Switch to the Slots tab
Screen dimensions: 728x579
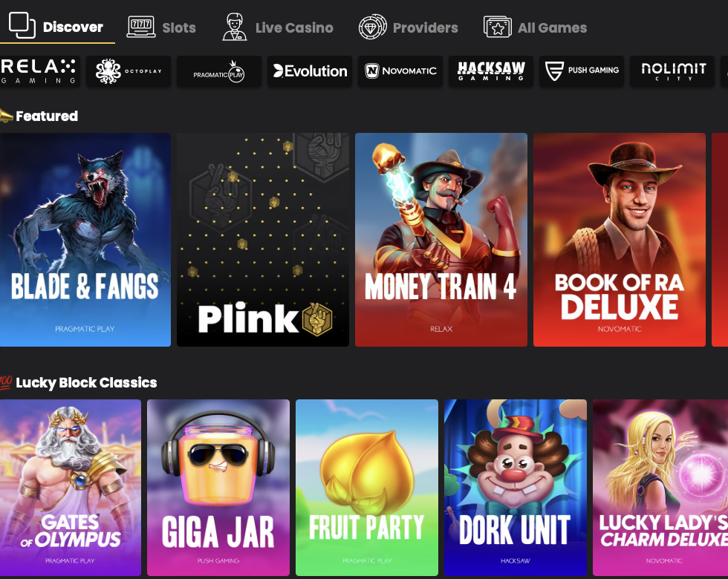[x=162, y=27]
